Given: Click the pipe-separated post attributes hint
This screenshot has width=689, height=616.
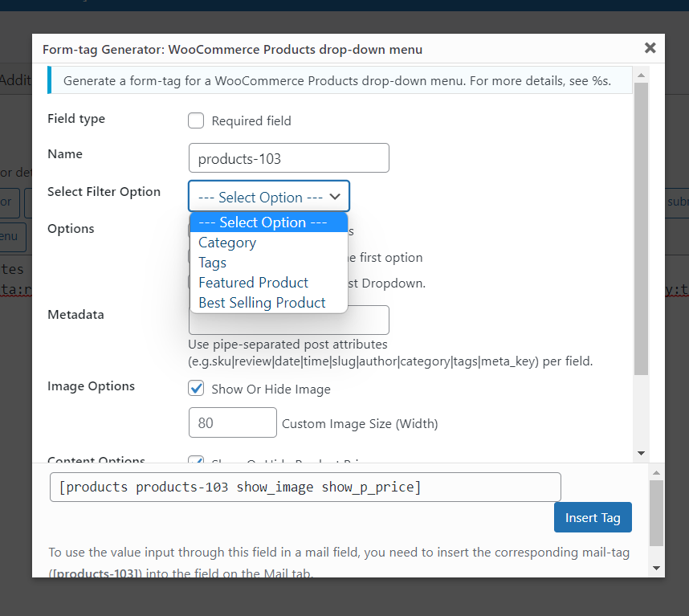Looking at the screenshot, I should coord(390,353).
